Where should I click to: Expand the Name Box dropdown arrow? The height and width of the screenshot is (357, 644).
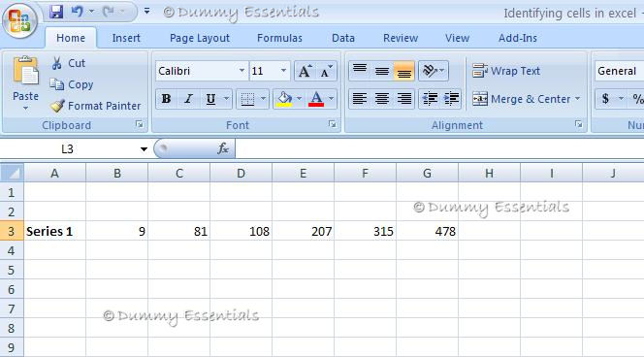click(144, 149)
